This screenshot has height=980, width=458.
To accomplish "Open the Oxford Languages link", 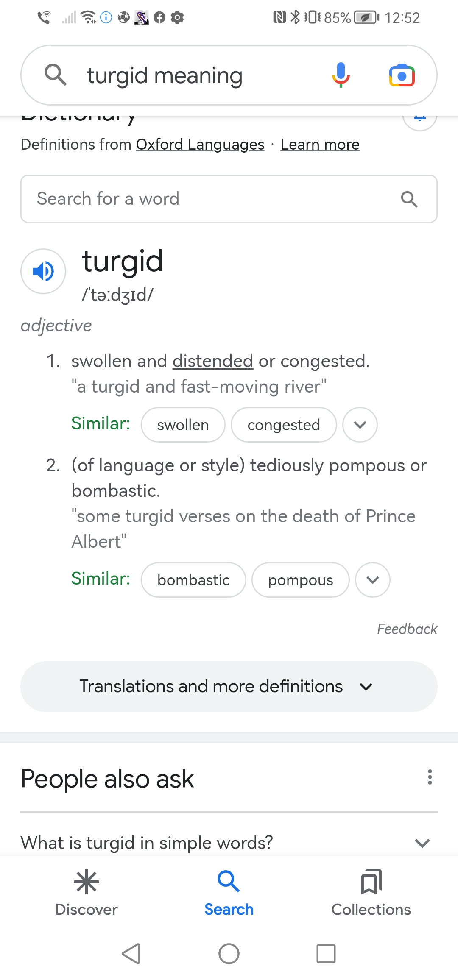I will tap(200, 145).
